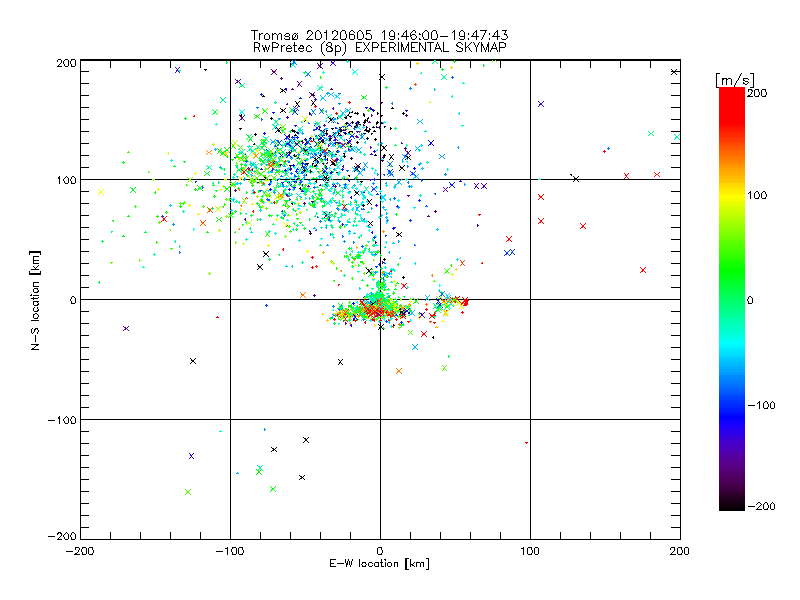The width and height of the screenshot is (800, 600).
Task: Pick the green midpoint of the velocity colorbar
Action: 732,299
